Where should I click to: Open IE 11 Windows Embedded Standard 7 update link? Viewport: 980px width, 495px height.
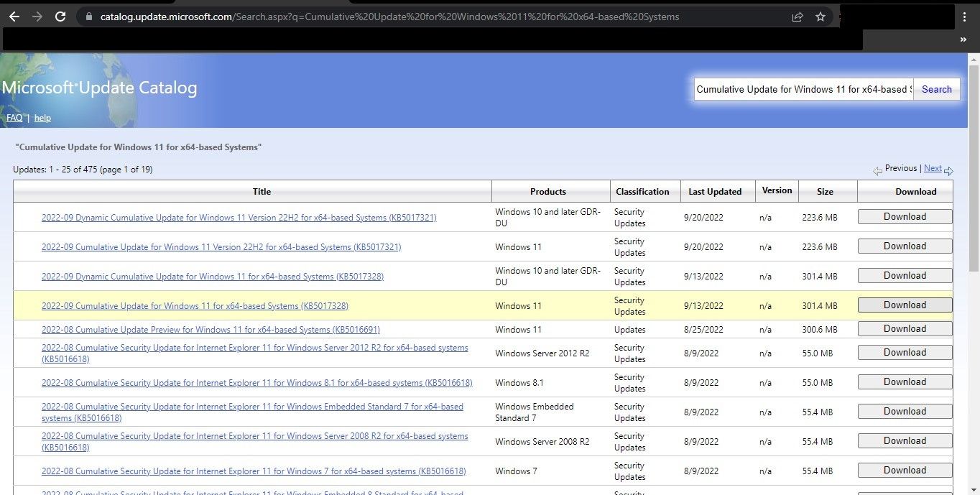[x=253, y=412]
